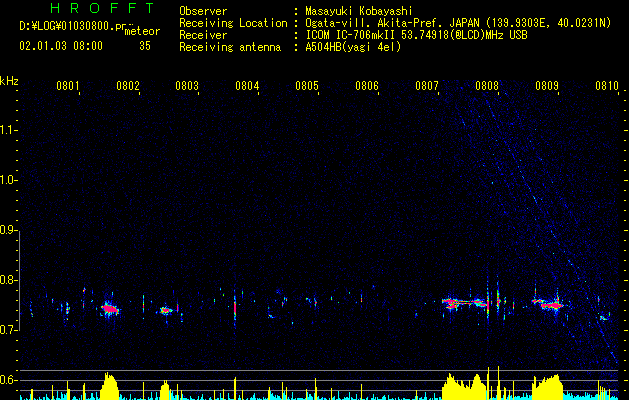629x400 pixels.
Task: Click the Receiving antenna label
Action: tap(230, 47)
